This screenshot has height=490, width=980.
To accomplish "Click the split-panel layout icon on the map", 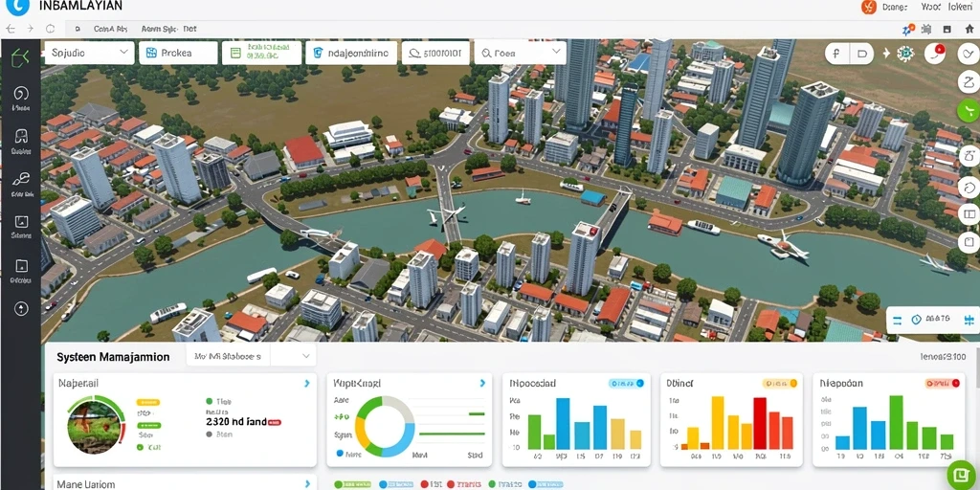I will 969,214.
